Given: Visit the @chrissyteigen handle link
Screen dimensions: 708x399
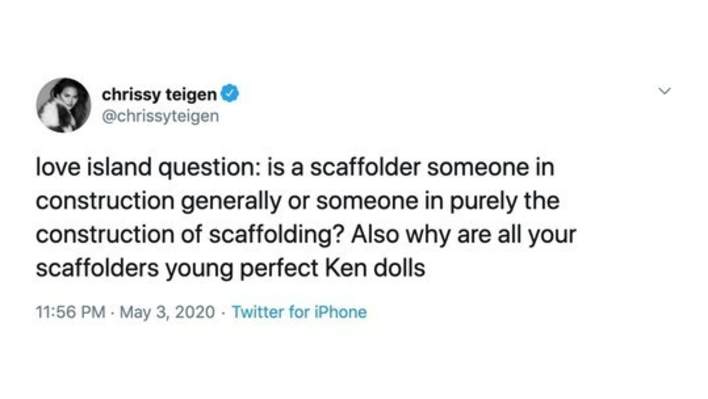Looking at the screenshot, I should [x=160, y=116].
